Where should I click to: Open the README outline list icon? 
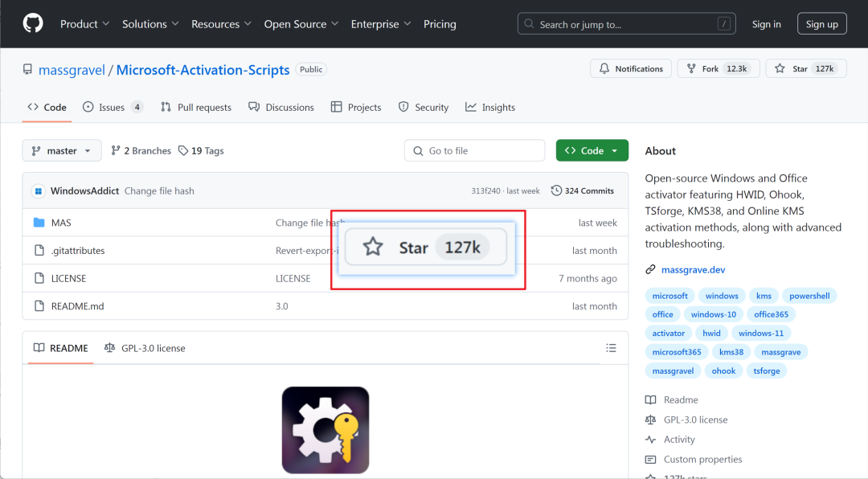click(x=611, y=348)
